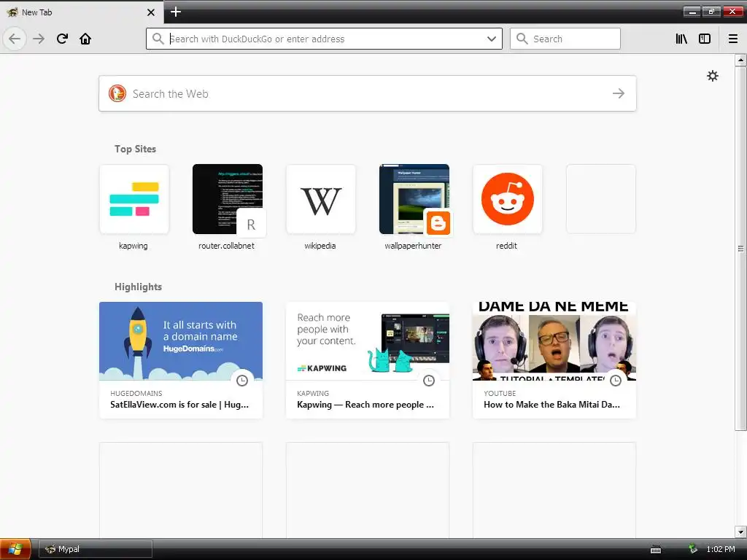Close the New Tab tab
Screen dimensions: 747x560
[151, 12]
